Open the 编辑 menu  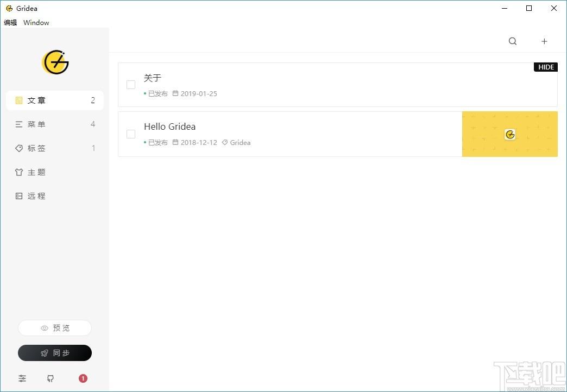(x=10, y=22)
